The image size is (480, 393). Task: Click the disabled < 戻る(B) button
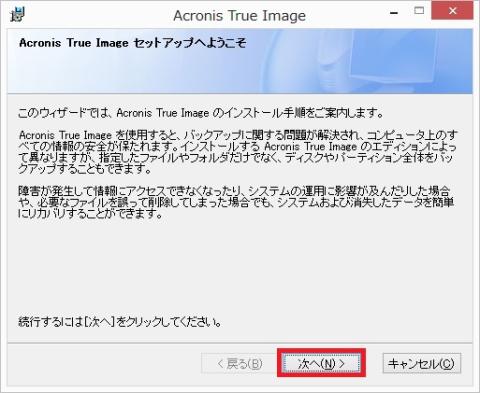(x=240, y=363)
